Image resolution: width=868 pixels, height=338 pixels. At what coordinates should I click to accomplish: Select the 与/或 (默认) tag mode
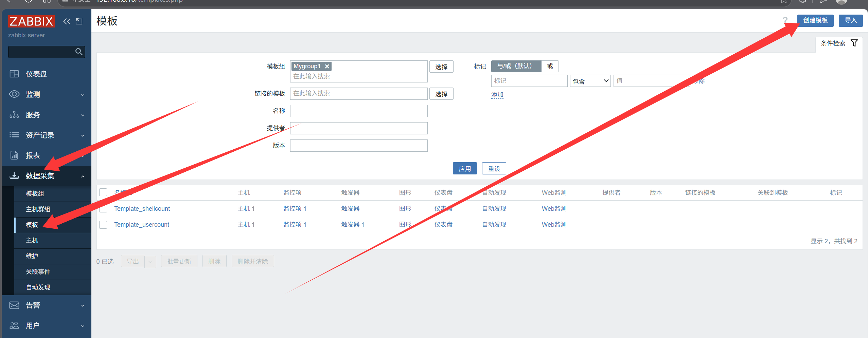[516, 66]
